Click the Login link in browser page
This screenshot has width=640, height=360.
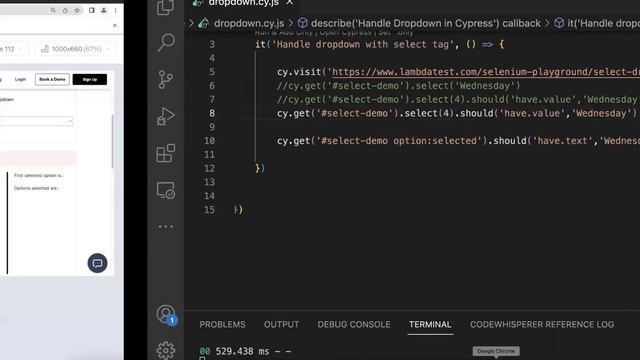pos(20,79)
